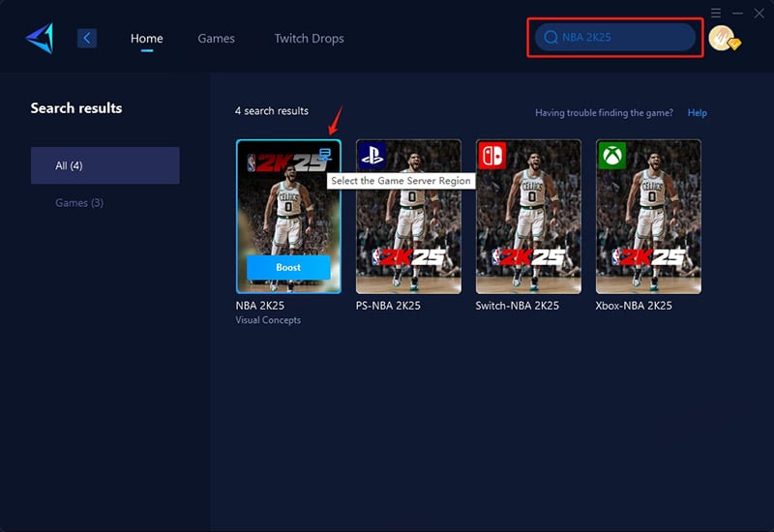774x532 pixels.
Task: Click the search magnifier icon
Action: coord(551,37)
